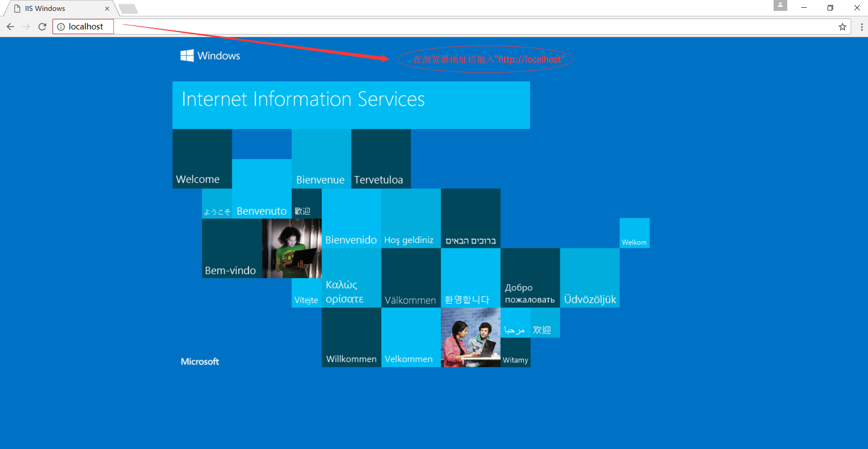Open site information via the circled-i icon
Viewport: 868px width, 449px height.
pyautogui.click(x=61, y=26)
